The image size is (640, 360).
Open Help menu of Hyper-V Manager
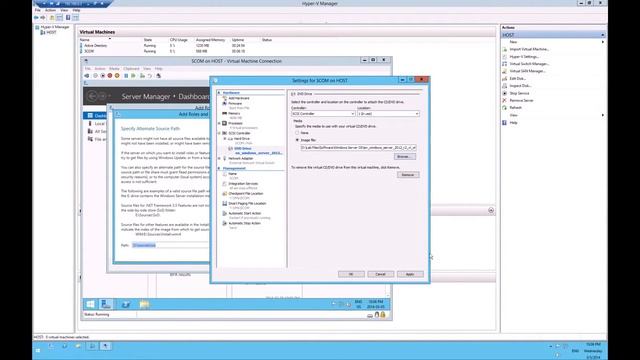pyautogui.click(x=76, y=10)
